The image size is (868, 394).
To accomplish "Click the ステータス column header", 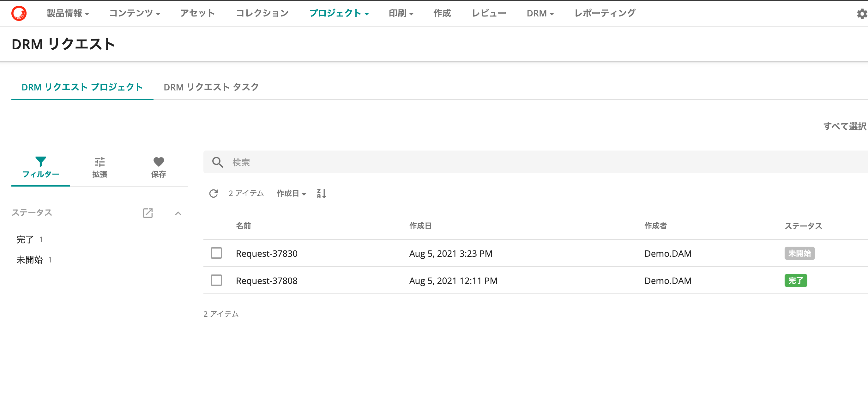I will click(x=803, y=226).
